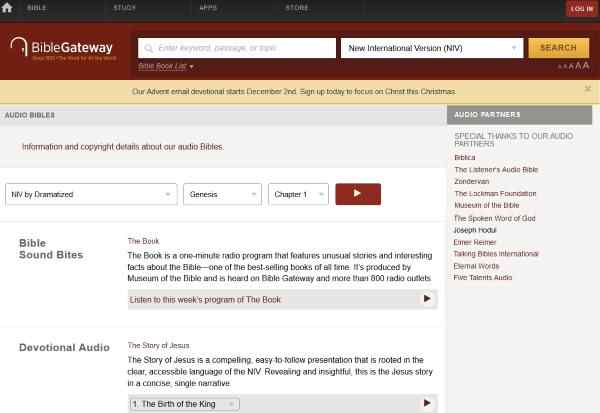600x413 pixels.
Task: Click the Audio Partners header
Action: (x=519, y=115)
